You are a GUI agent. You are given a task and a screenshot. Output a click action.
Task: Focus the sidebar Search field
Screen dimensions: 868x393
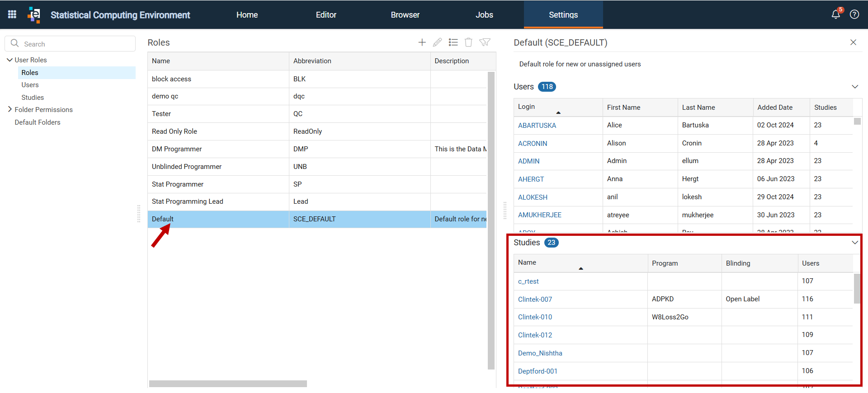[x=70, y=43]
